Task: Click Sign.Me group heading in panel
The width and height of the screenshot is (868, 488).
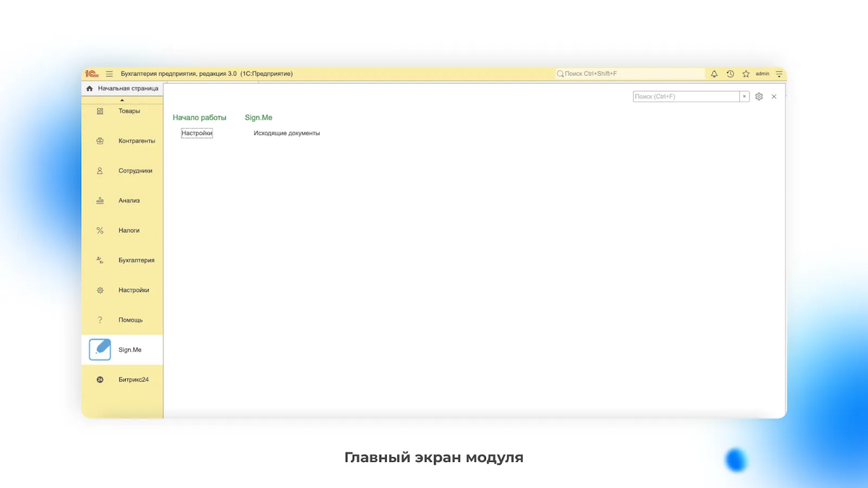Action: click(x=258, y=117)
